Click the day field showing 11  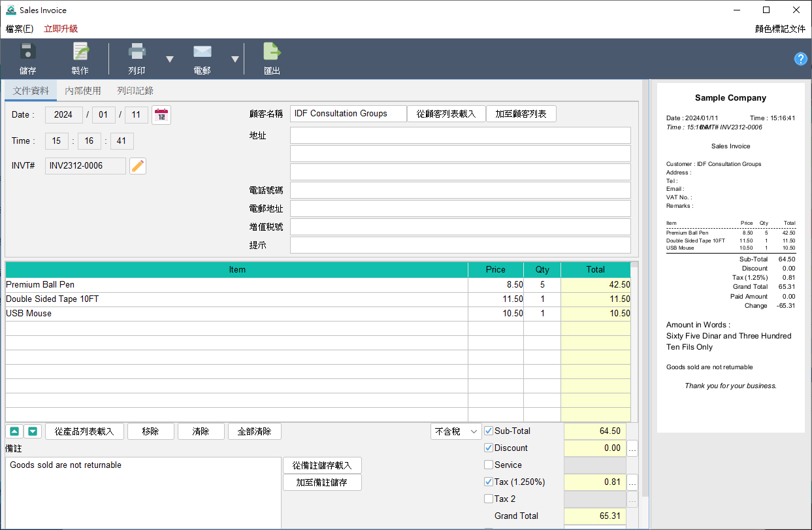[136, 114]
